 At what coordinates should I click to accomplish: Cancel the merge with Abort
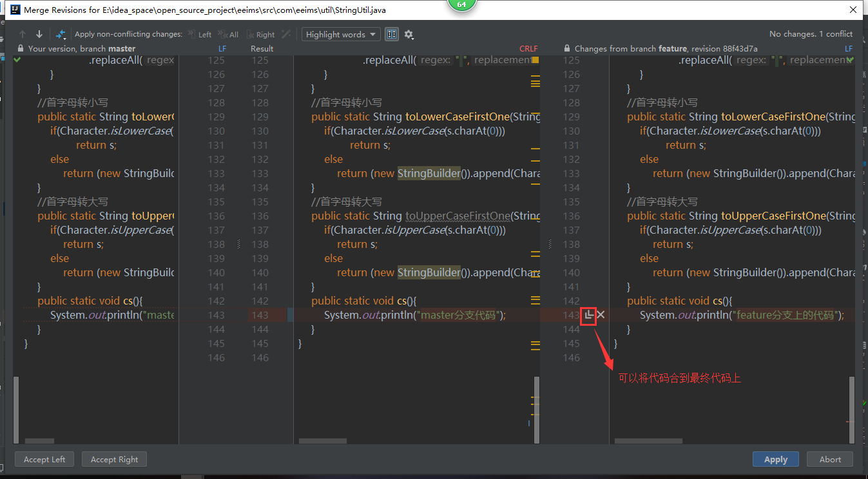point(830,459)
